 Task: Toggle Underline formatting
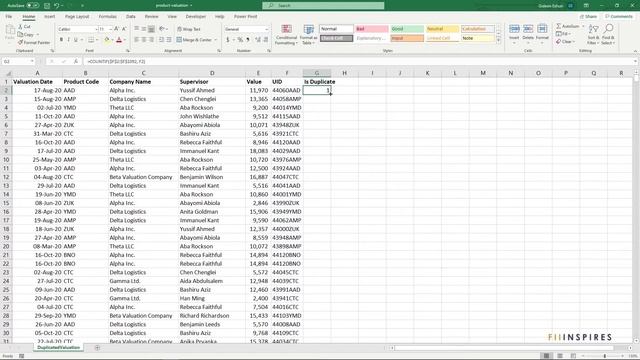pos(76,40)
